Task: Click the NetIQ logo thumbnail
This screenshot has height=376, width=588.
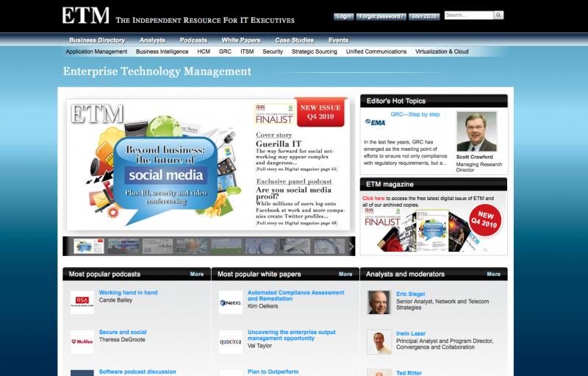Action: click(231, 302)
